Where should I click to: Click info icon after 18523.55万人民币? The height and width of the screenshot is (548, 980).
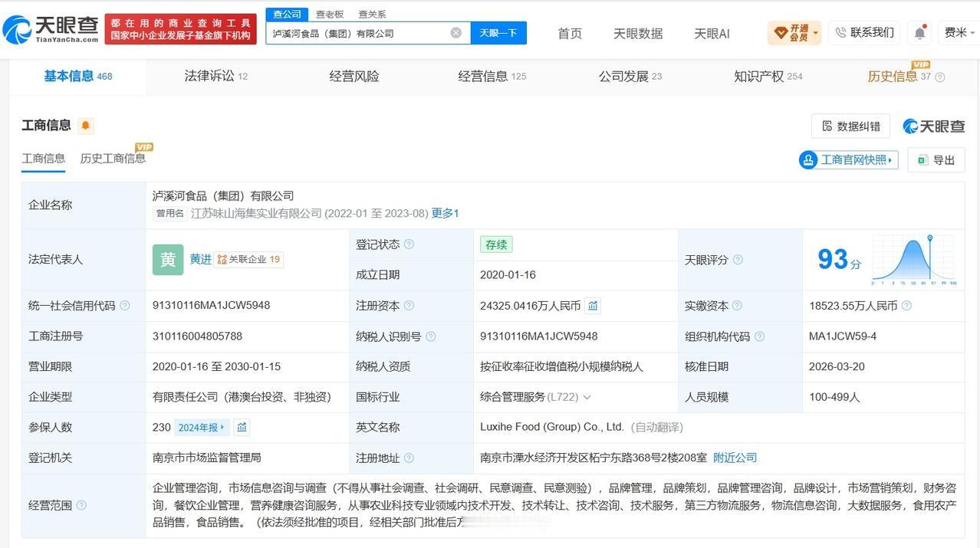[x=906, y=306]
